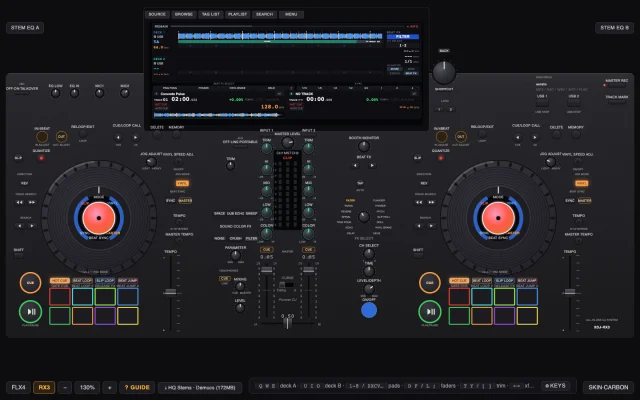Click deck A cue/loop call left arrow
Viewport: 640px width, 400px height.
coord(118,138)
